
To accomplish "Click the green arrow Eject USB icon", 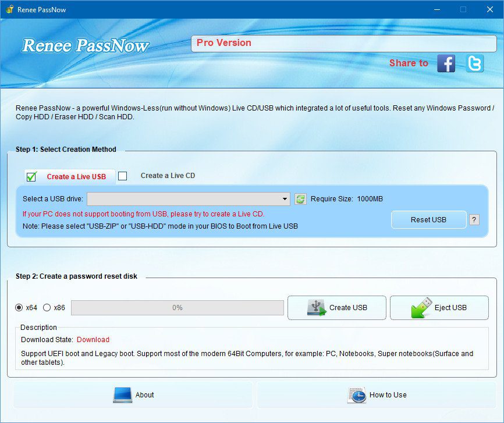I will coord(421,308).
